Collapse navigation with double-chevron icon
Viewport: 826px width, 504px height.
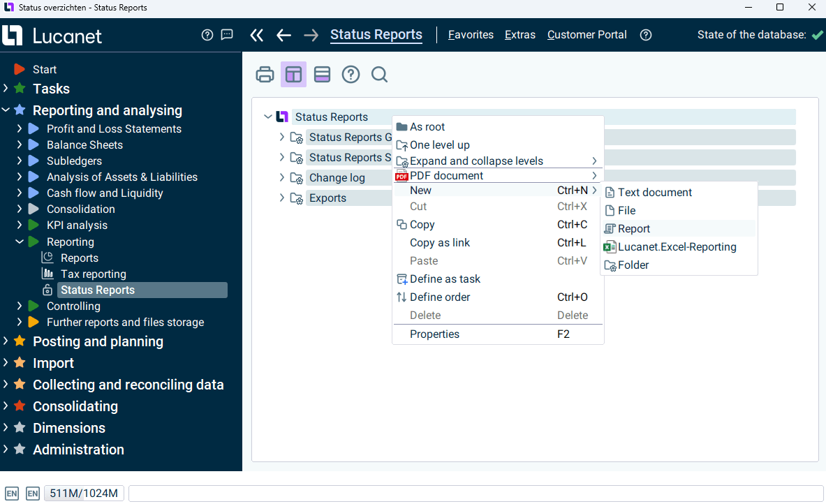(256, 36)
